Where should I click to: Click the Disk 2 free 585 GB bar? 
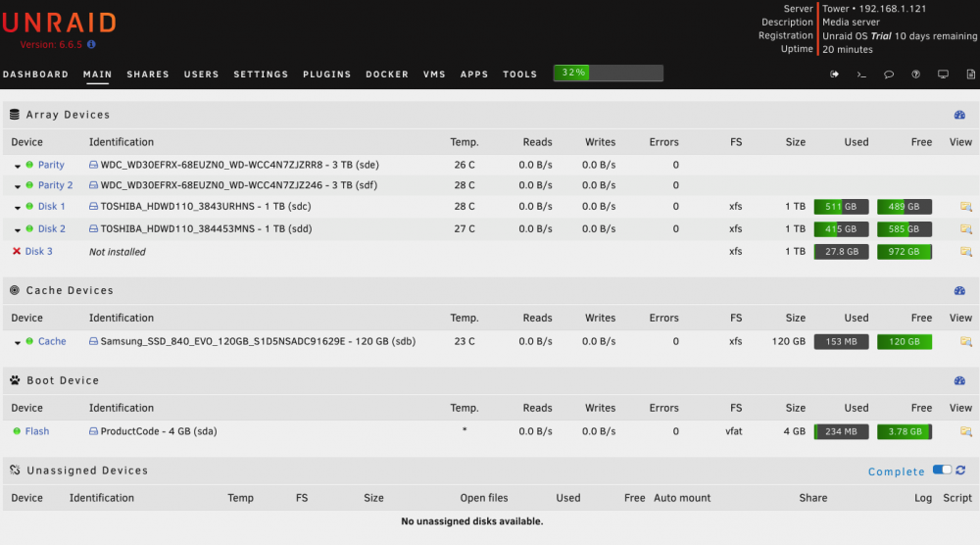click(905, 229)
